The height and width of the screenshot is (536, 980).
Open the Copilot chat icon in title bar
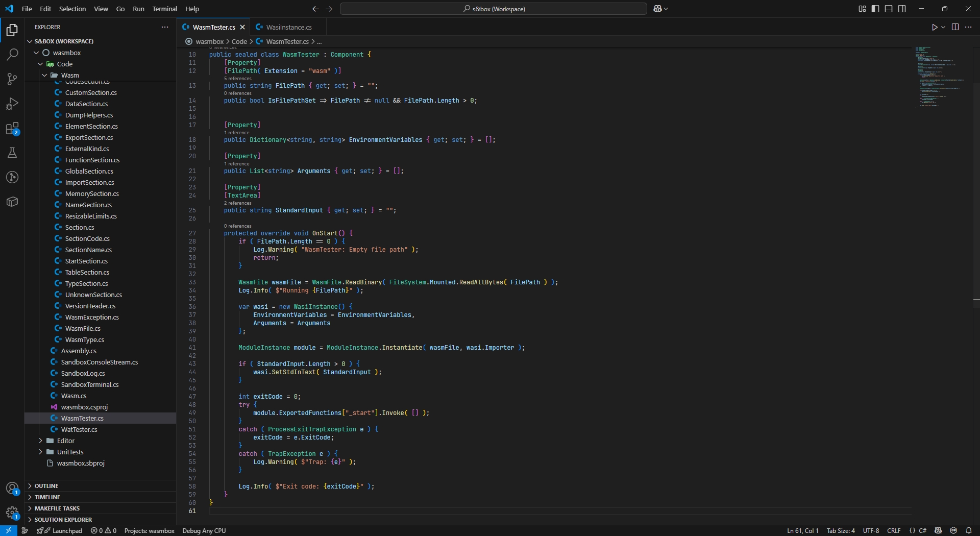point(657,9)
